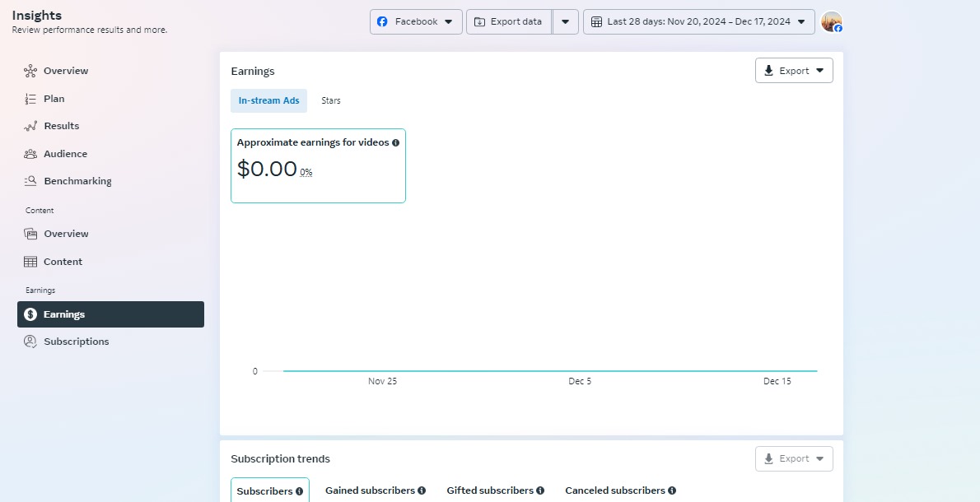Click the Export data button
Image resolution: width=980 pixels, height=502 pixels.
pos(508,21)
